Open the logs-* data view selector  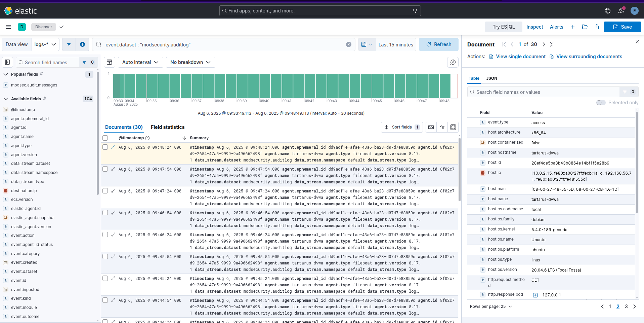(x=45, y=44)
